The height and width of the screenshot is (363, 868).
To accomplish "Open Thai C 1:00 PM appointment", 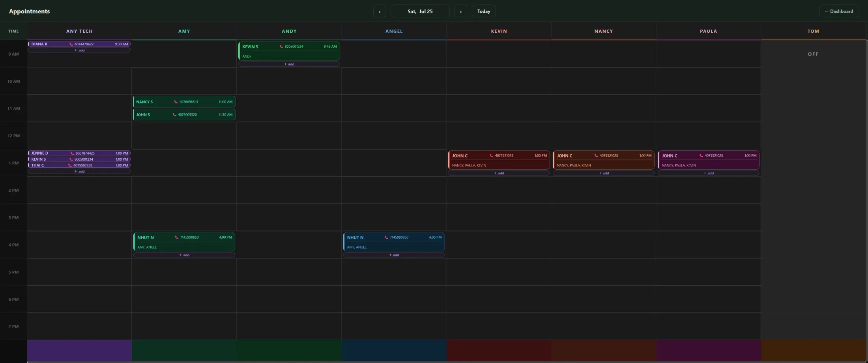I will click(79, 165).
